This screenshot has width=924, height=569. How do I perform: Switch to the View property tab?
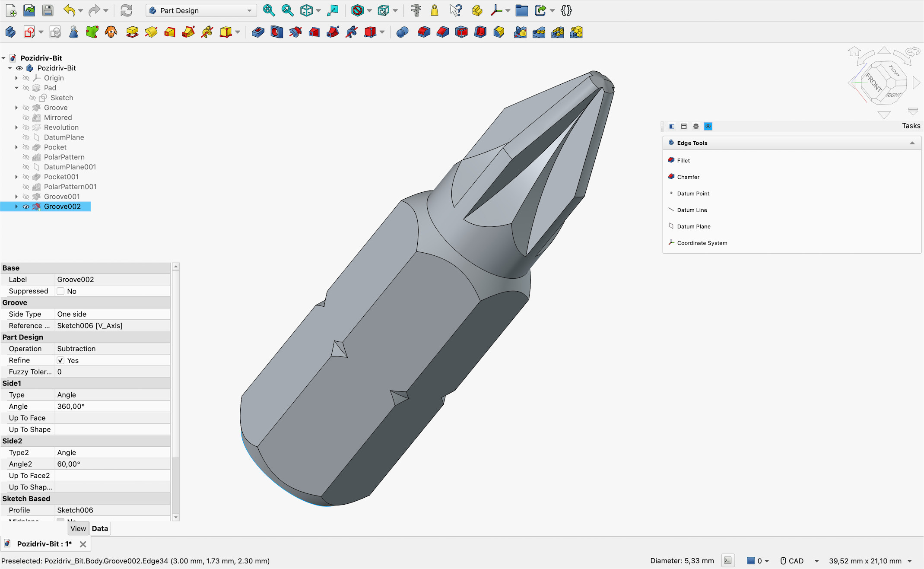(x=78, y=528)
